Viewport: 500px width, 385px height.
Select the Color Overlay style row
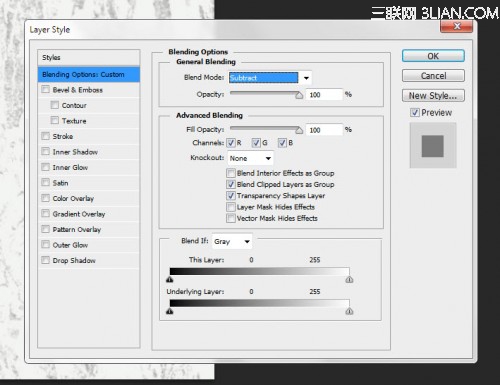coord(89,198)
